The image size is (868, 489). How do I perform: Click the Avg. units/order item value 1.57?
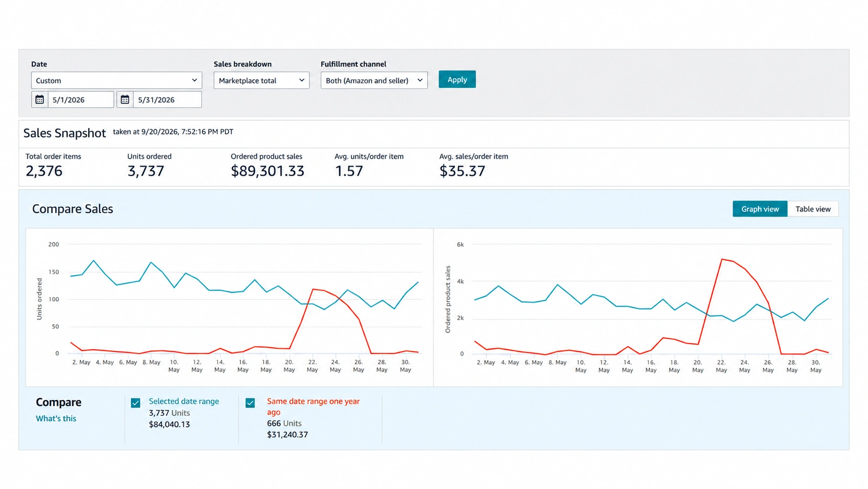(x=349, y=171)
